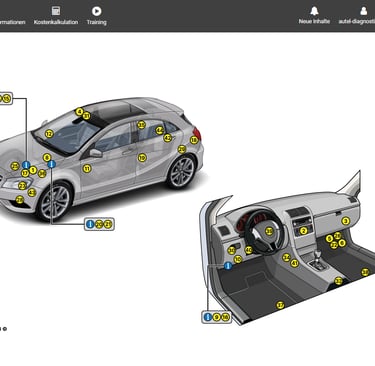Click marker 31 on the car roof

pos(87,116)
